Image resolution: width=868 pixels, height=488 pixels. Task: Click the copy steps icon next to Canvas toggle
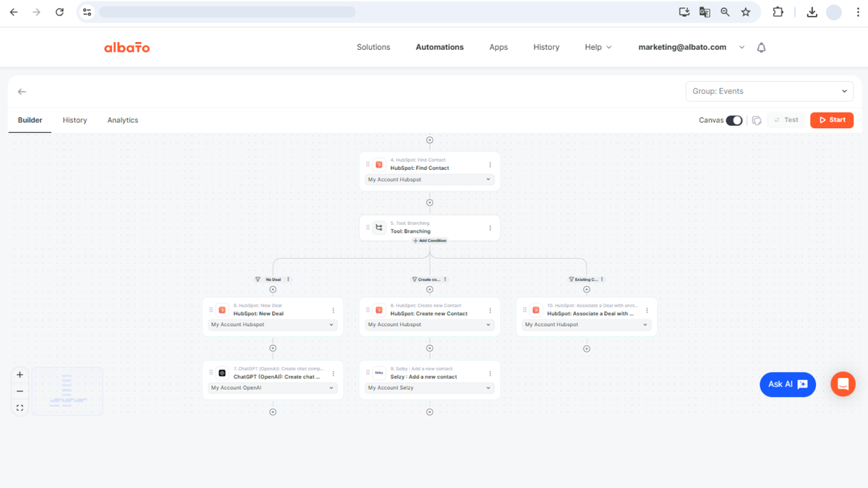[757, 120]
